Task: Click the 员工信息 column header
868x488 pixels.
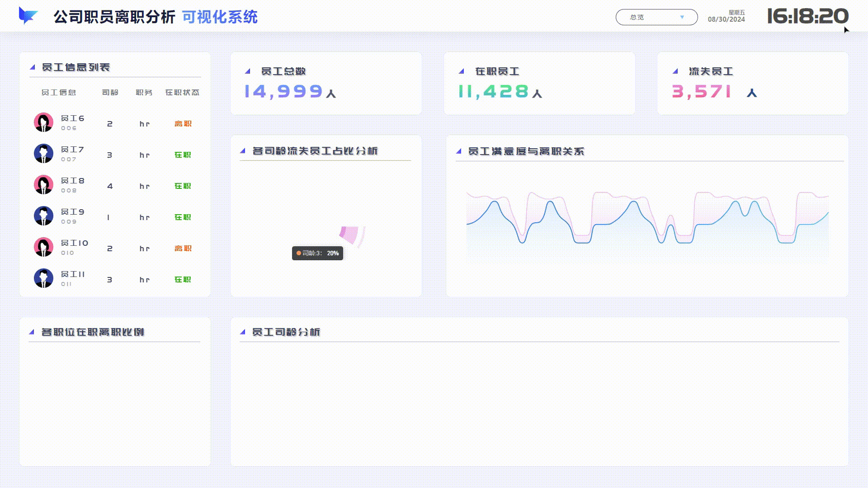Action: 59,93
